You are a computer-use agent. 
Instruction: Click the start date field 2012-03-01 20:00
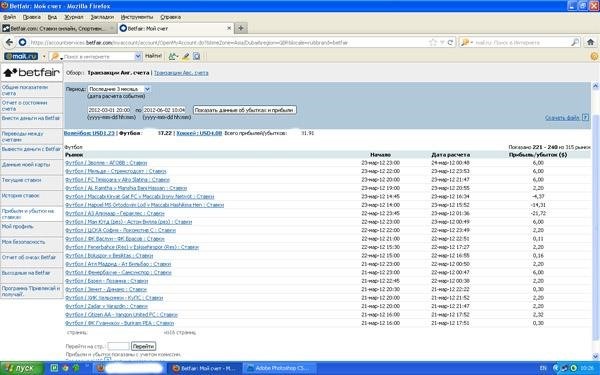110,110
